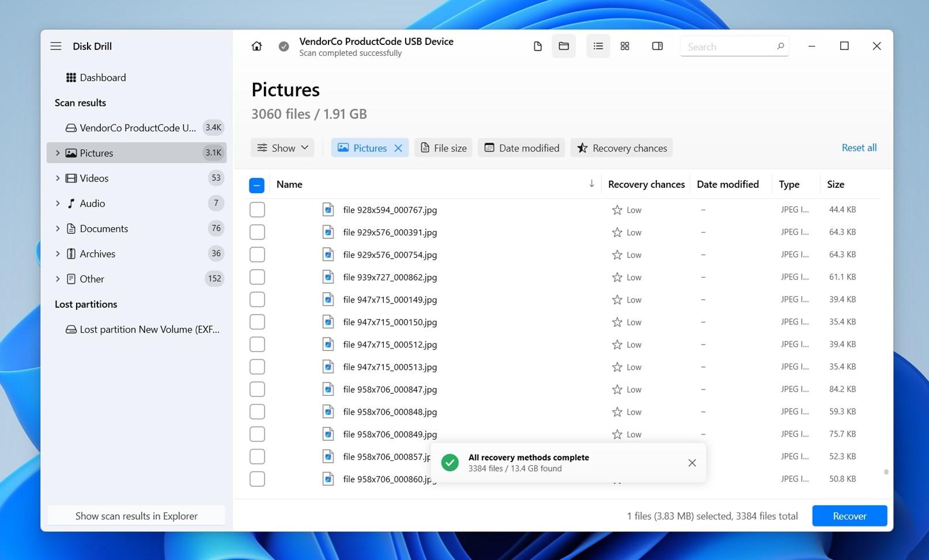Select Videos in the scan results sidebar

[137, 178]
